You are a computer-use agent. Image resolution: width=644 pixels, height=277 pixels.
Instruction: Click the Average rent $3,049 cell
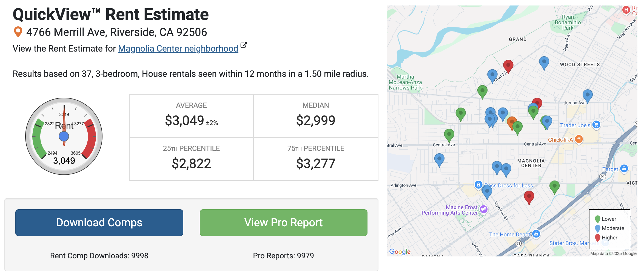191,116
